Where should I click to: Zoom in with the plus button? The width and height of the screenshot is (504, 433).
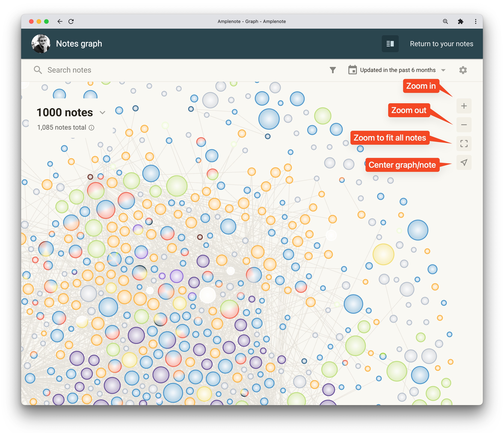[464, 106]
